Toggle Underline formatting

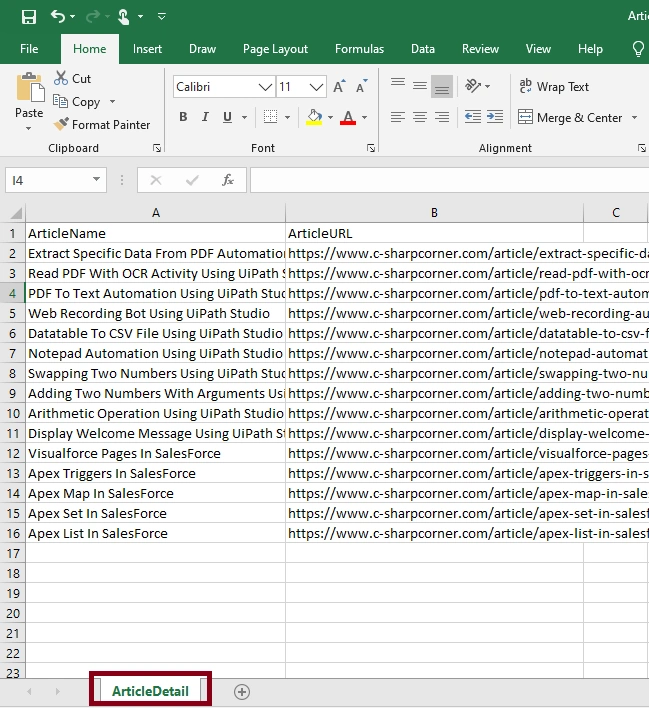227,117
